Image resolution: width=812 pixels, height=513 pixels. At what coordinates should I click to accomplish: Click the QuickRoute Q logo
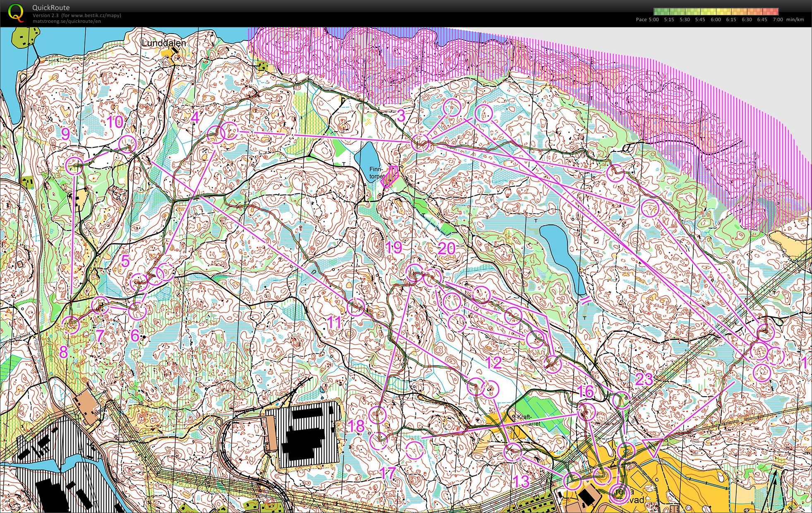pyautogui.click(x=16, y=12)
